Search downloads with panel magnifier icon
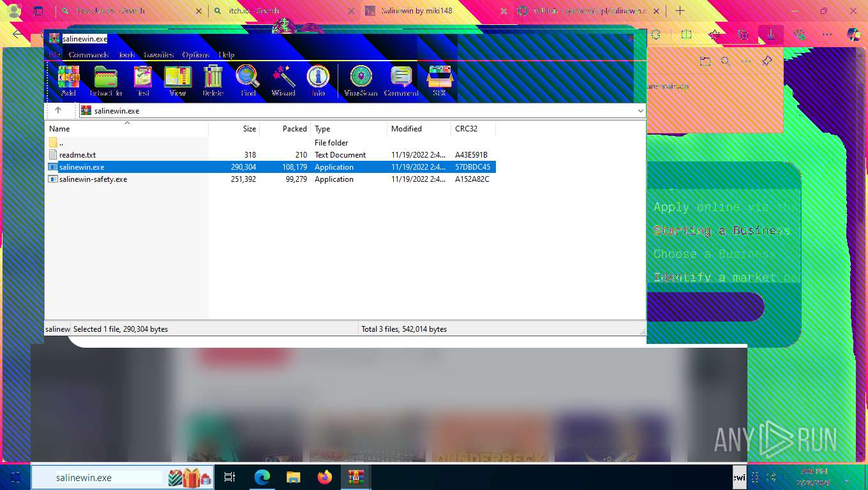 click(x=726, y=61)
